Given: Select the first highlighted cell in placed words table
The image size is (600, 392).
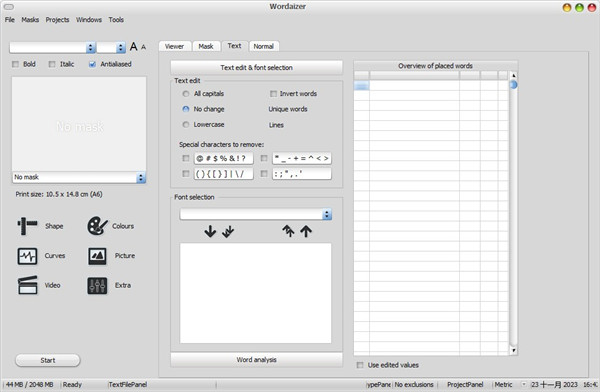Looking at the screenshot, I should point(362,85).
